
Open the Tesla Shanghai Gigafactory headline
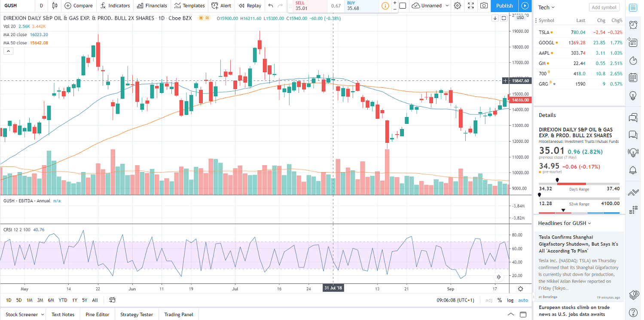click(x=578, y=244)
